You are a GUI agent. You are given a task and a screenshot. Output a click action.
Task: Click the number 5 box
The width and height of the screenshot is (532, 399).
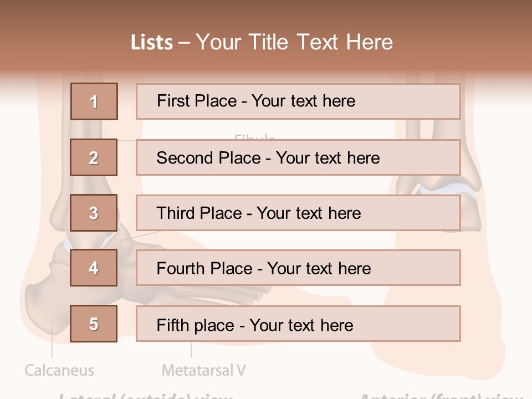click(x=94, y=324)
